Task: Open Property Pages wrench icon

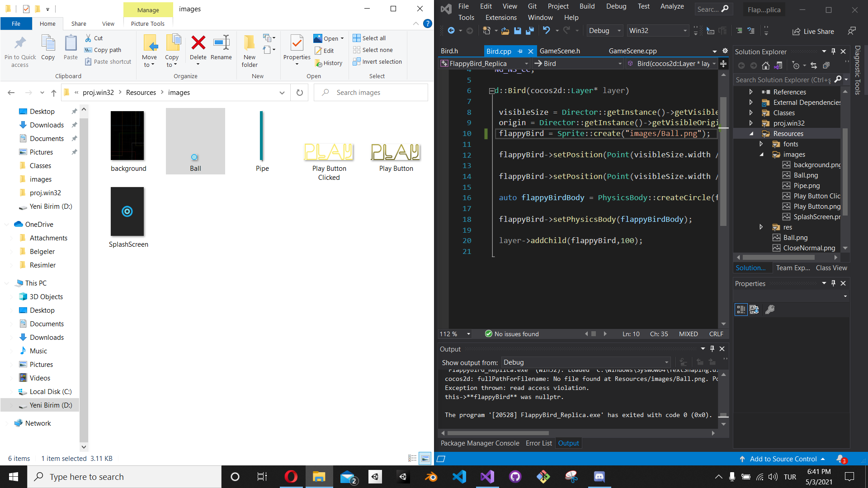Action: (770, 310)
